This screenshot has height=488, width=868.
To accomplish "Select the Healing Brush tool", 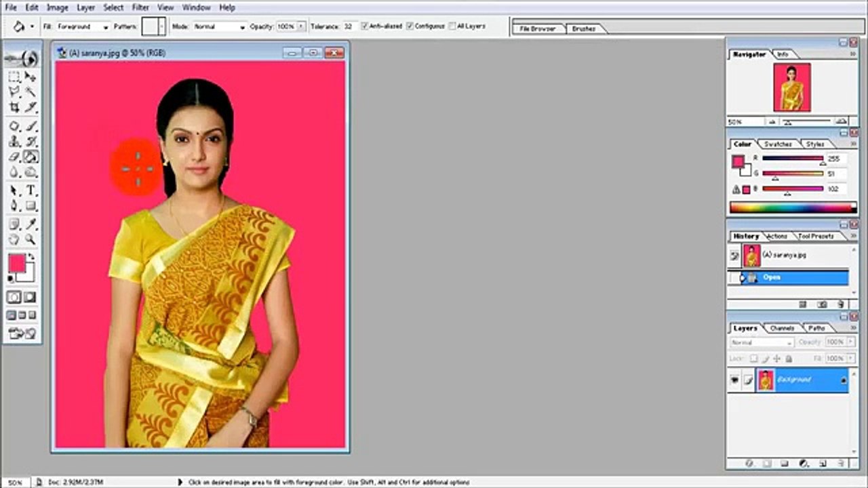I will pos(14,126).
